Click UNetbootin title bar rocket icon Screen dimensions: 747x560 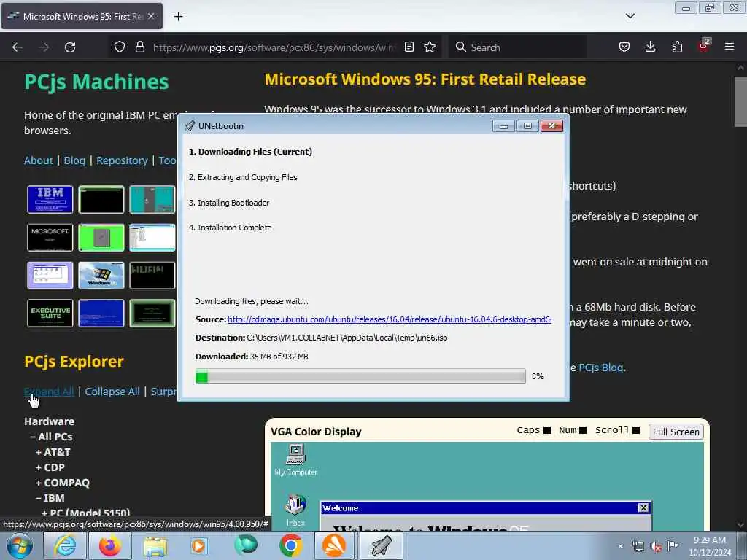(x=190, y=125)
